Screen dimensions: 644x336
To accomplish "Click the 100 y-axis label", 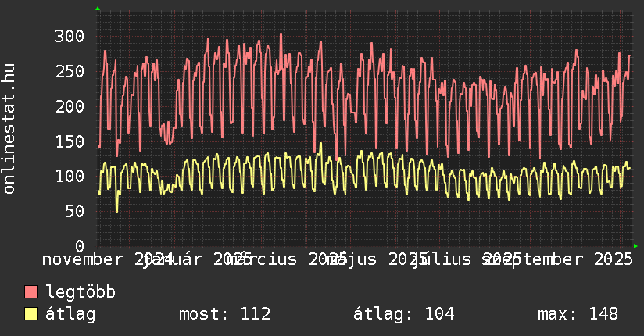I will (x=70, y=176).
